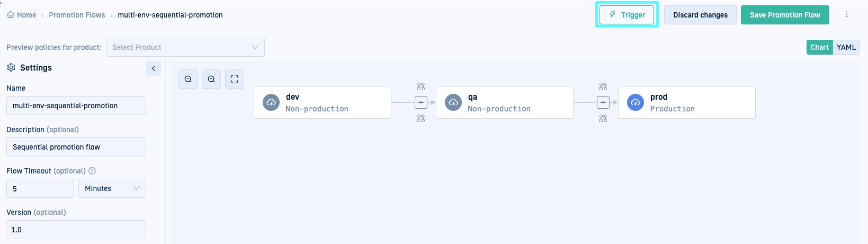
Task: Click workflow icon above the dev-qa connector
Action: pyautogui.click(x=421, y=86)
